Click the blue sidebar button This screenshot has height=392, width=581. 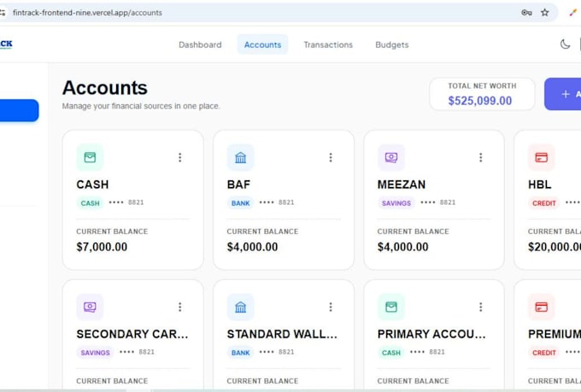click(x=20, y=110)
